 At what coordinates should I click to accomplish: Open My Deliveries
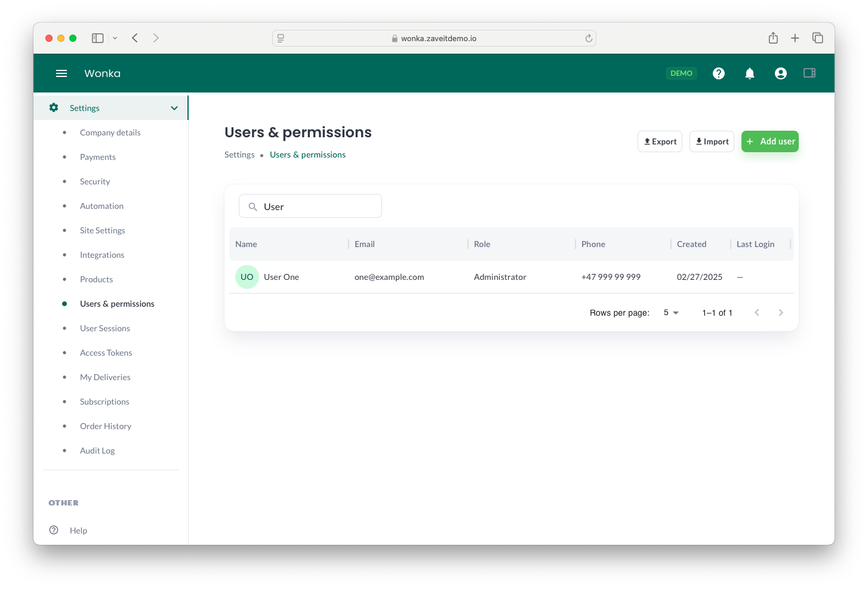pos(105,377)
